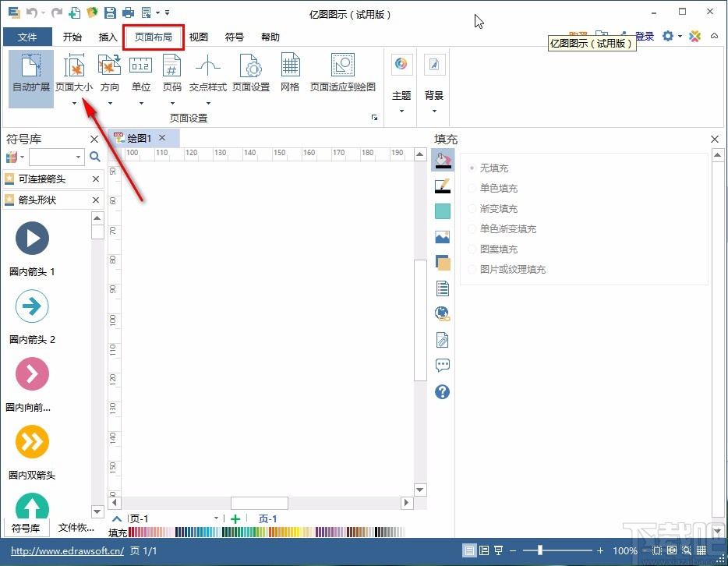Switch to the 帮助 ribbon tab
This screenshot has height=566, width=728.
coord(270,37)
